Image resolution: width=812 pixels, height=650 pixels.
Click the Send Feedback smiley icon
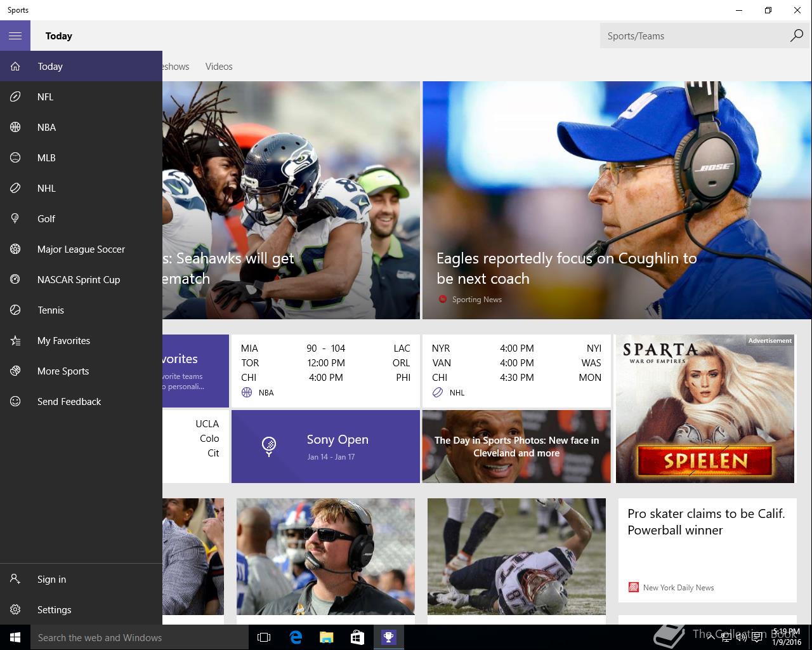click(15, 401)
